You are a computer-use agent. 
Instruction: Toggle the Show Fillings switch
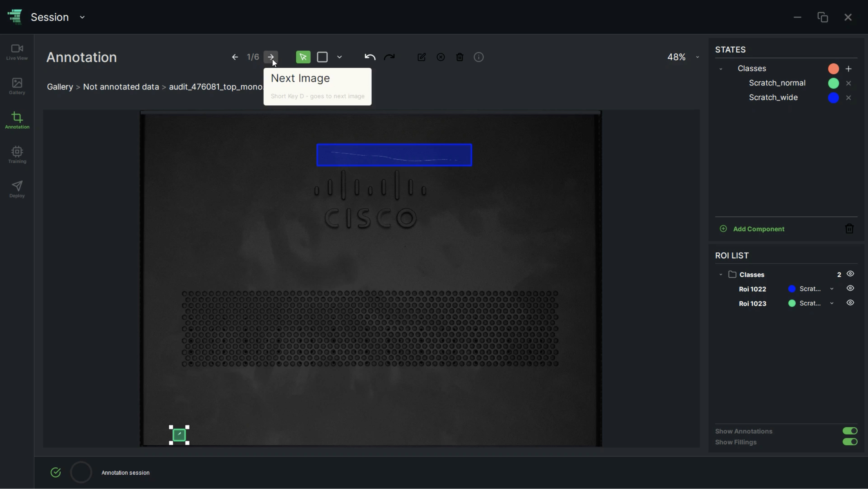click(850, 442)
